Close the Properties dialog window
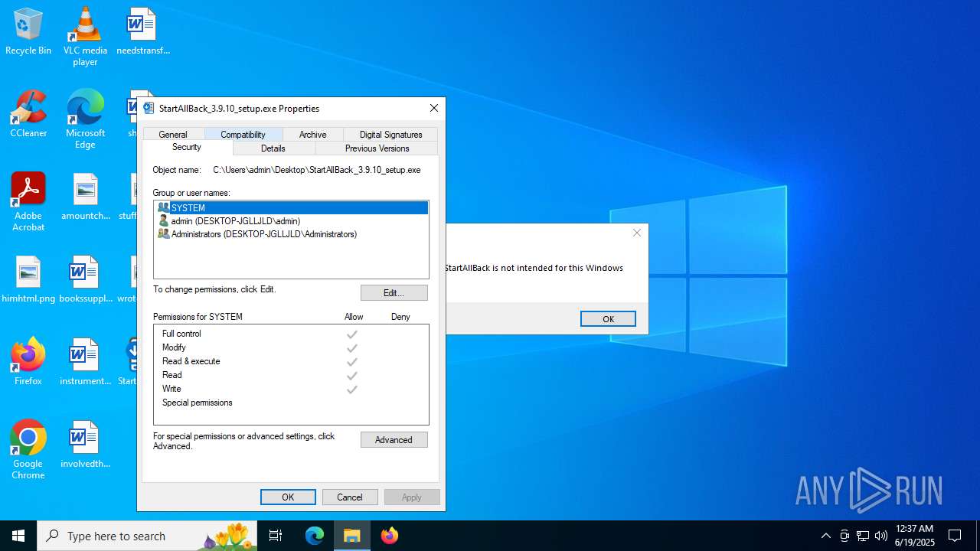This screenshot has width=980, height=551. click(x=434, y=108)
